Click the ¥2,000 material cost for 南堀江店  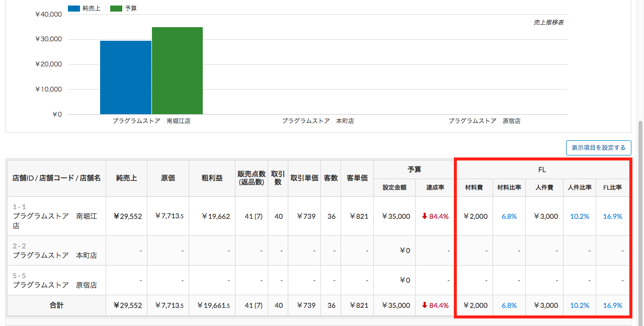[475, 216]
